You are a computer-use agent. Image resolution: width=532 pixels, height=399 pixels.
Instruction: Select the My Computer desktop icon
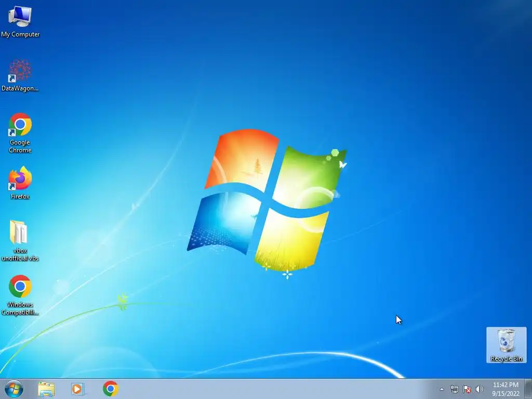20,21
